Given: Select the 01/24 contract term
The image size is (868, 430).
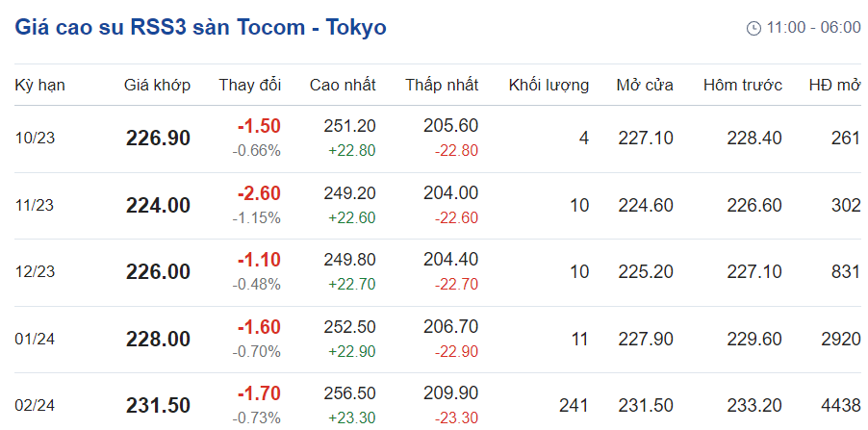Looking at the screenshot, I should click(36, 339).
